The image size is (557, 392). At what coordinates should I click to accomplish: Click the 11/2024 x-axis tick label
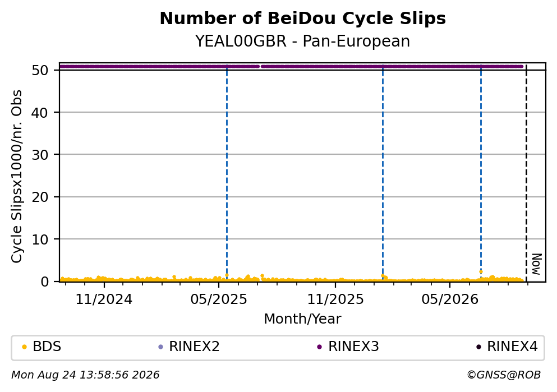[x=104, y=299]
